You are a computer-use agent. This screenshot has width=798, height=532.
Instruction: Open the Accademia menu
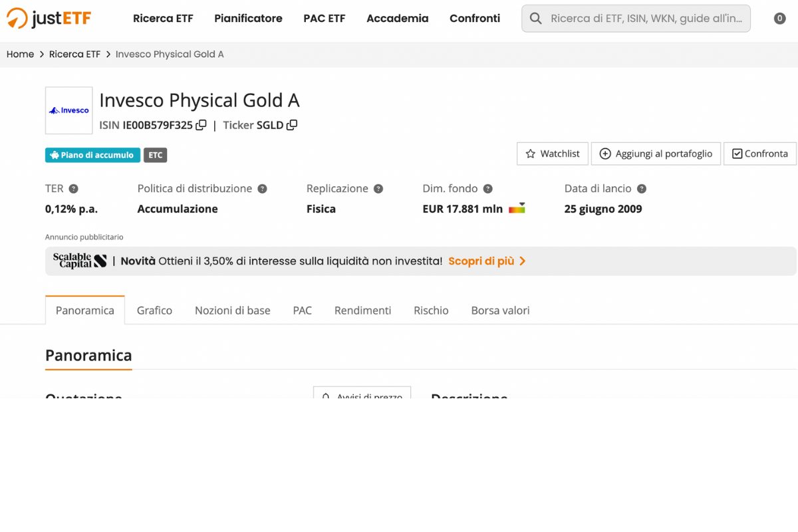397,19
